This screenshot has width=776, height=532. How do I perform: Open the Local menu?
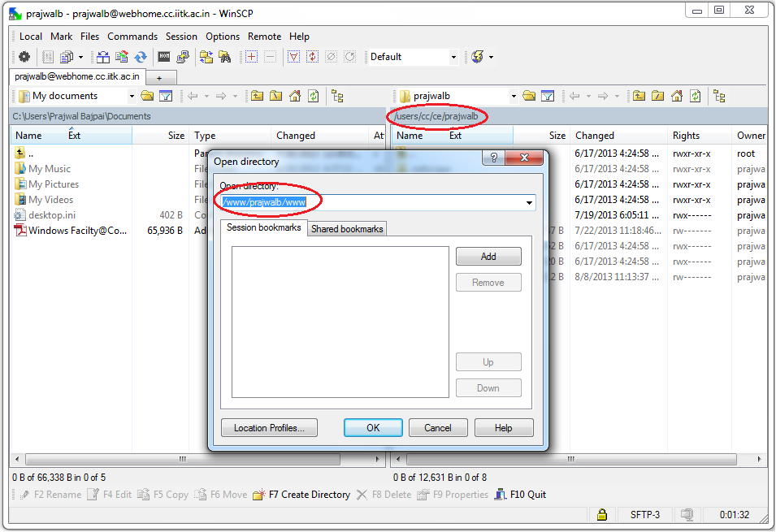click(31, 36)
